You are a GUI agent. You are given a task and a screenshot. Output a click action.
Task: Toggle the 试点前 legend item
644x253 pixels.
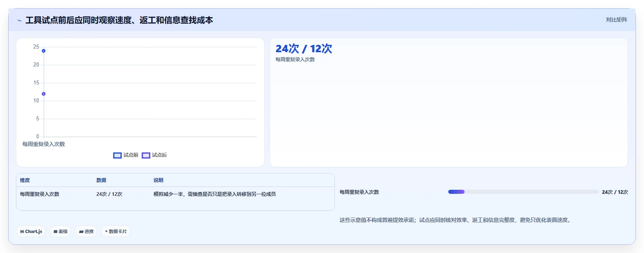point(126,155)
